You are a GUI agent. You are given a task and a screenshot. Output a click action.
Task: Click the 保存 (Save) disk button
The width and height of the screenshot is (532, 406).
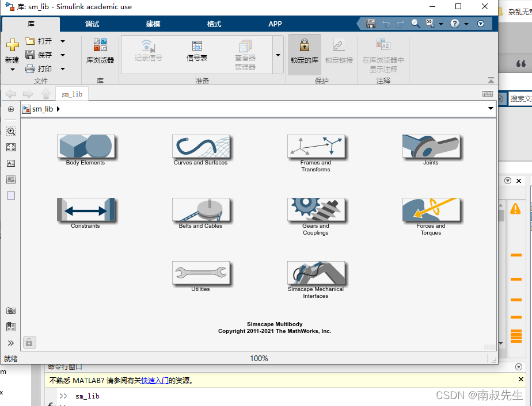coord(39,55)
